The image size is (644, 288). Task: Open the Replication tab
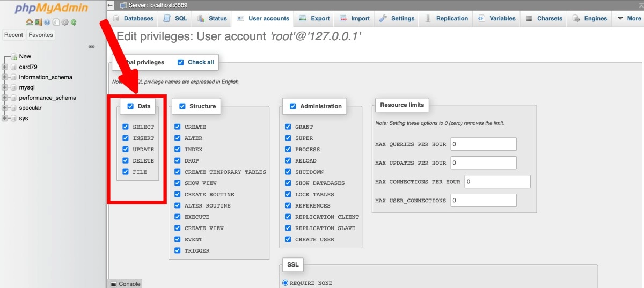click(447, 18)
